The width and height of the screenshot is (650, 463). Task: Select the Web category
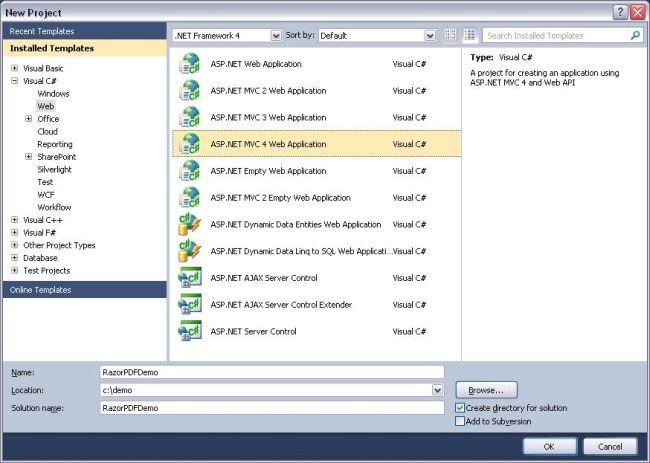tap(46, 106)
